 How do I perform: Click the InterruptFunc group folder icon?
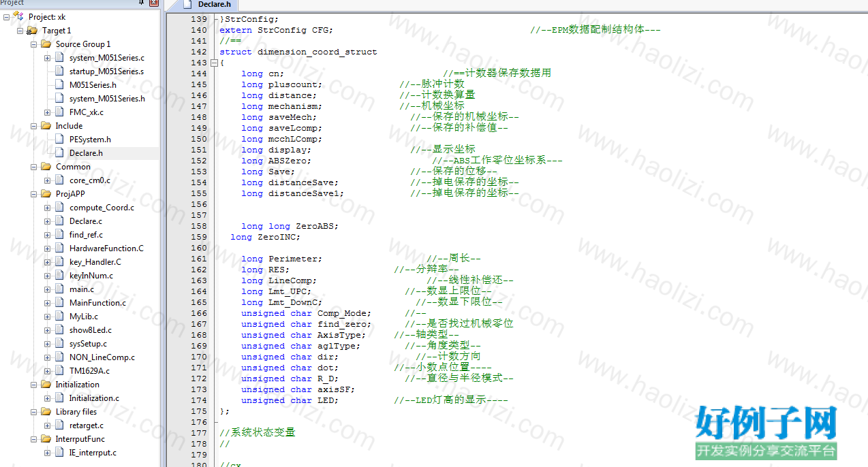(x=46, y=439)
